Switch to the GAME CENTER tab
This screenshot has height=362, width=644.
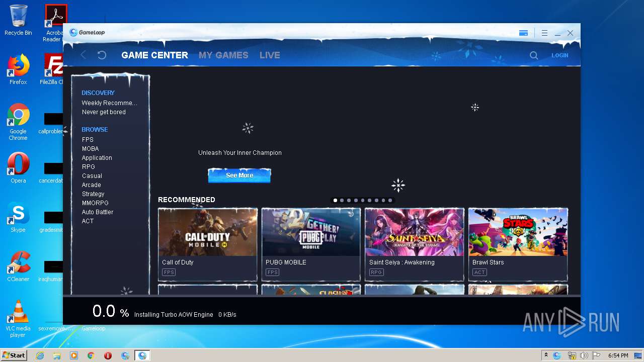coord(154,55)
